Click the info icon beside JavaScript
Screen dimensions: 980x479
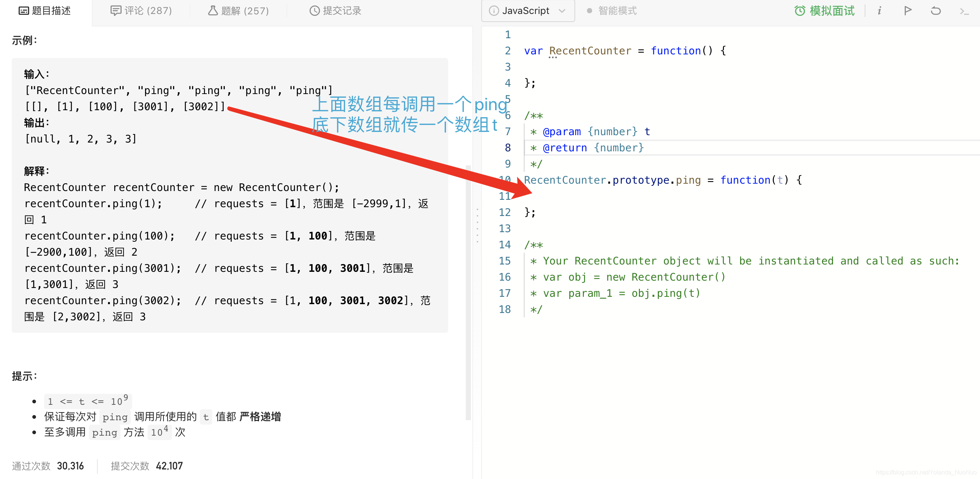point(493,11)
